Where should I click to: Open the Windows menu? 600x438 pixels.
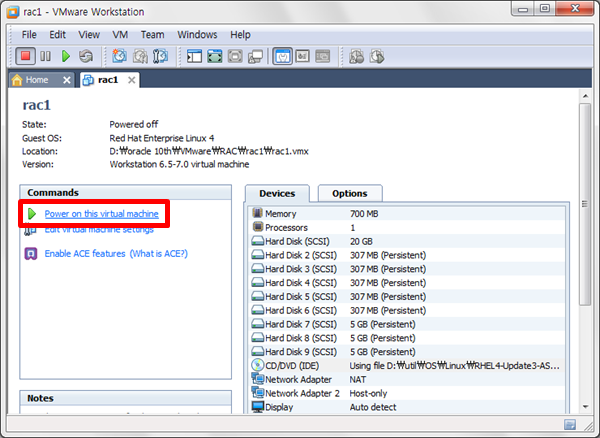click(197, 35)
